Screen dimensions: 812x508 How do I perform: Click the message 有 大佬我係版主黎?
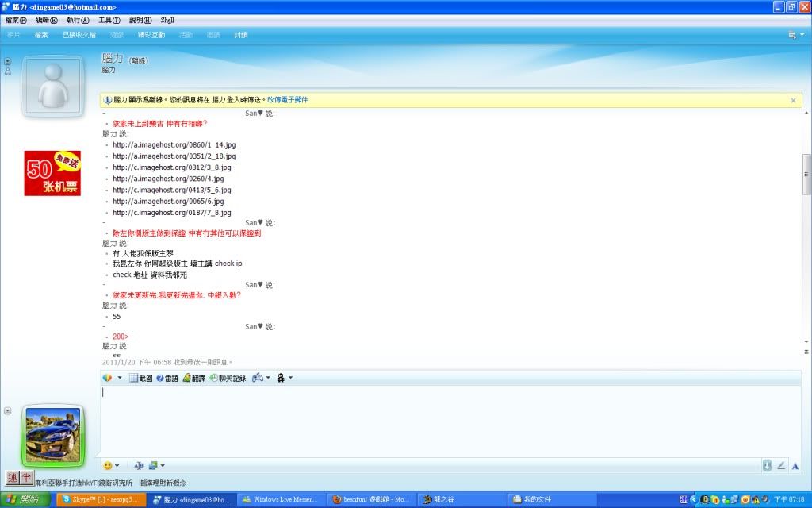tap(143, 253)
